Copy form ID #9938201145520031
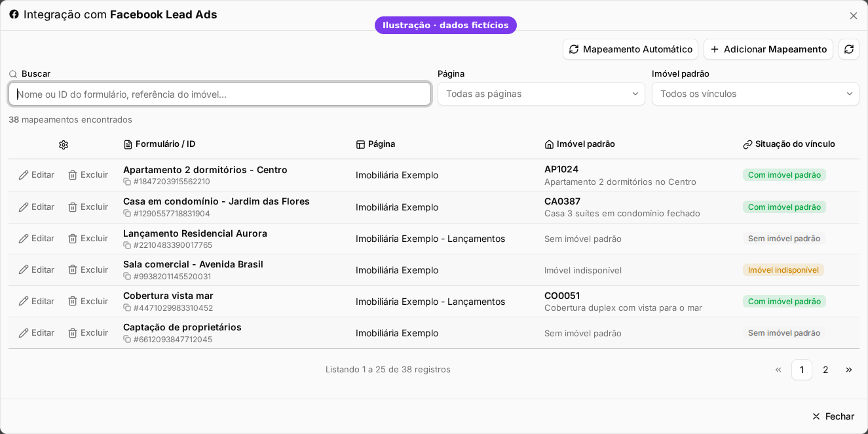Viewport: 868px width, 434px height. [x=127, y=277]
